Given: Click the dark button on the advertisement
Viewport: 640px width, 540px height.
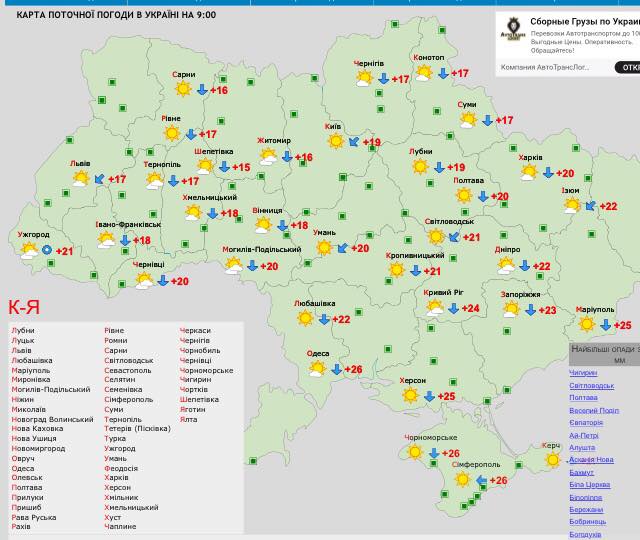Looking at the screenshot, I should [629, 67].
